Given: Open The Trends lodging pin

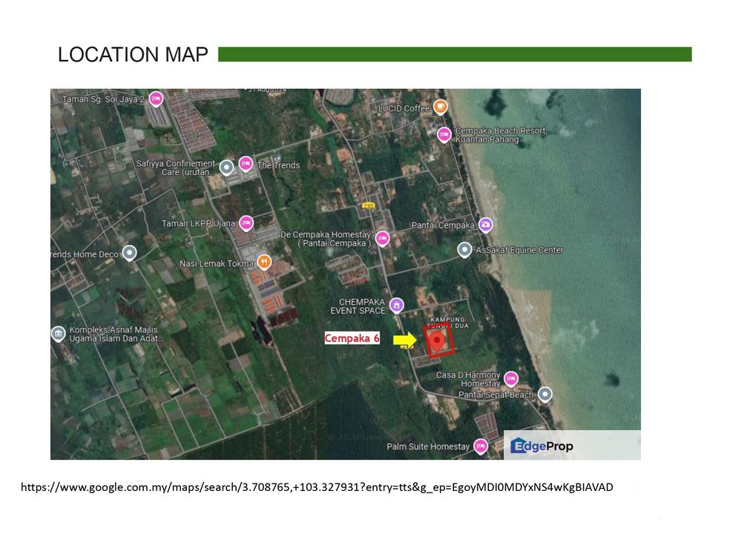Looking at the screenshot, I should coord(246,165).
